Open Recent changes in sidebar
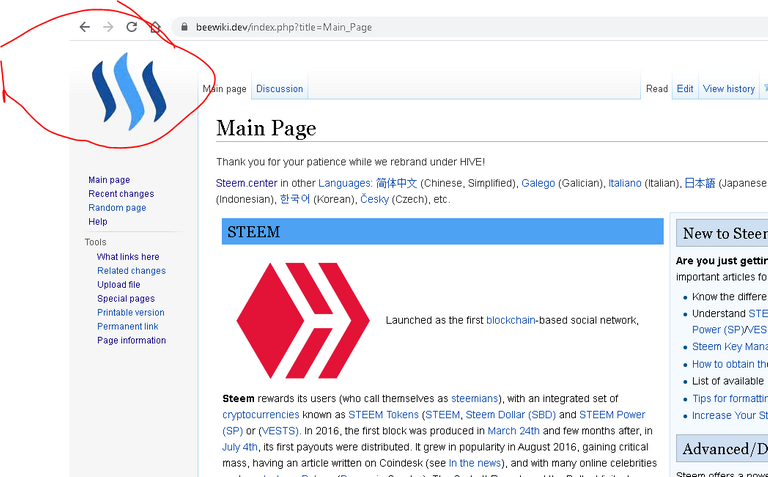 tap(121, 193)
